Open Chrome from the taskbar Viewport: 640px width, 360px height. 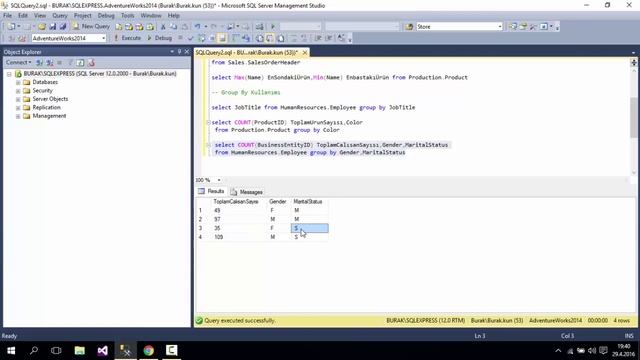pos(149,351)
